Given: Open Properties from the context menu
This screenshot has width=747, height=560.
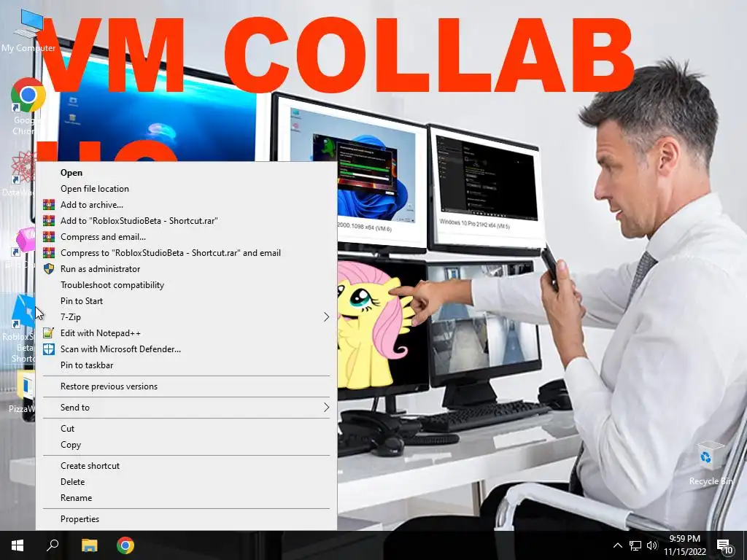Looking at the screenshot, I should [186, 519].
